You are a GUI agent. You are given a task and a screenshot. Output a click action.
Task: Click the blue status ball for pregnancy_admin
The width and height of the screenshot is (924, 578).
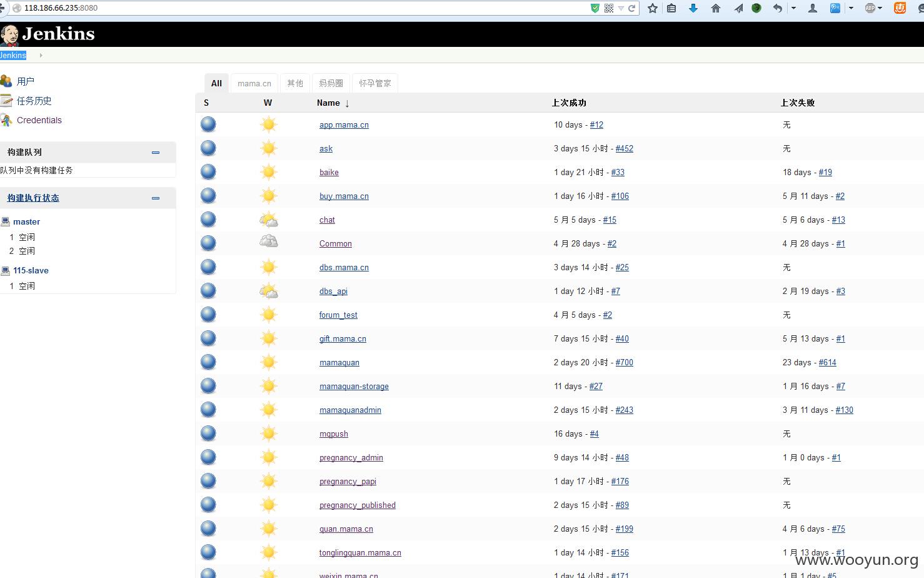(208, 457)
